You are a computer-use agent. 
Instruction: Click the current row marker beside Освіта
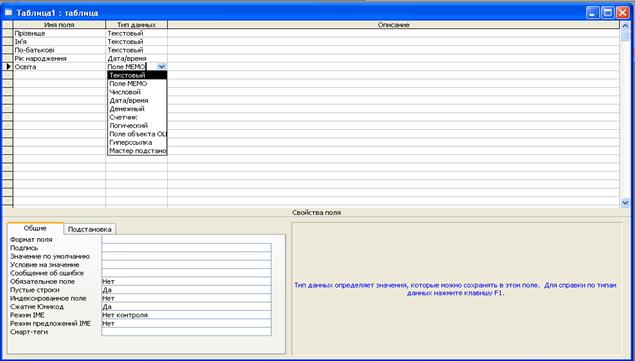tap(8, 66)
